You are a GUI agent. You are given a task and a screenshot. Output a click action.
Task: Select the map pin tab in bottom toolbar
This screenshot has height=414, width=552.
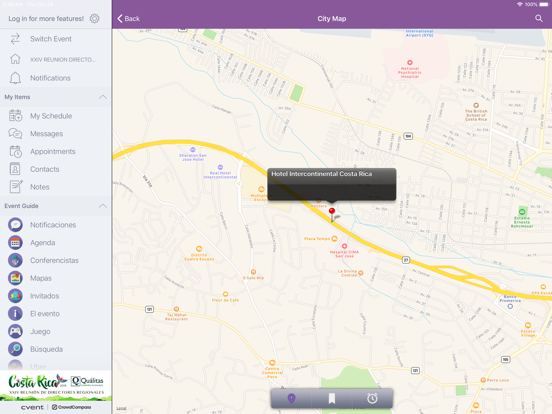(291, 399)
